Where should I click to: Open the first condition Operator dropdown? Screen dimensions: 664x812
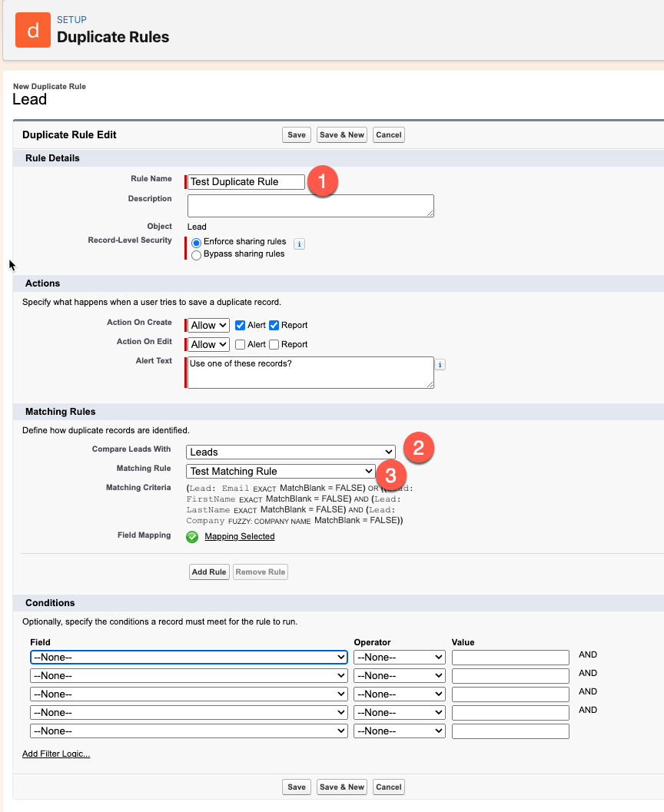pyautogui.click(x=400, y=657)
